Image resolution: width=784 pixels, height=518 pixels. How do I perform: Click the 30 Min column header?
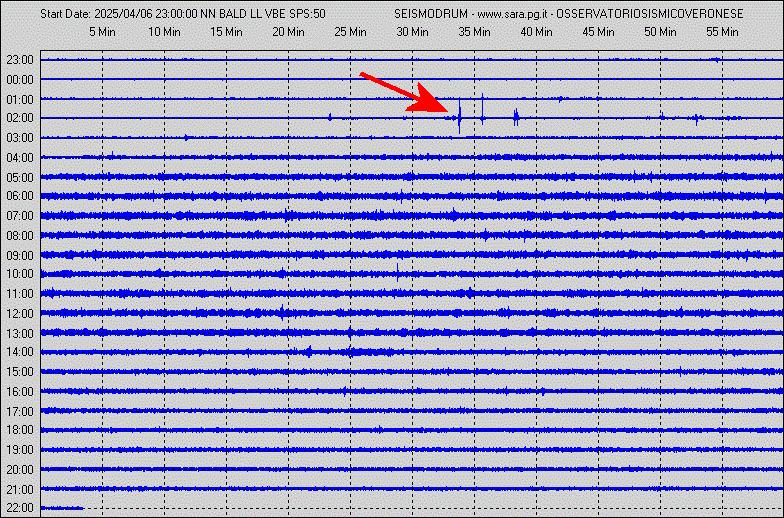point(412,32)
